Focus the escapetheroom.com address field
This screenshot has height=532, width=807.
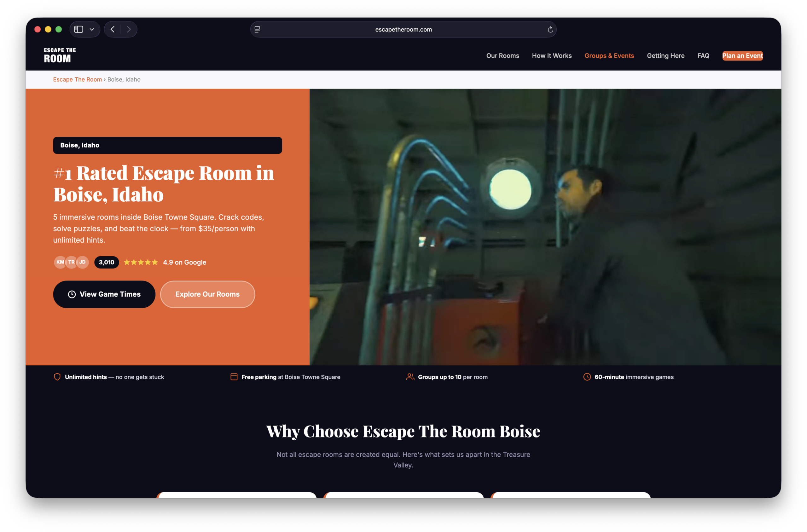click(403, 30)
